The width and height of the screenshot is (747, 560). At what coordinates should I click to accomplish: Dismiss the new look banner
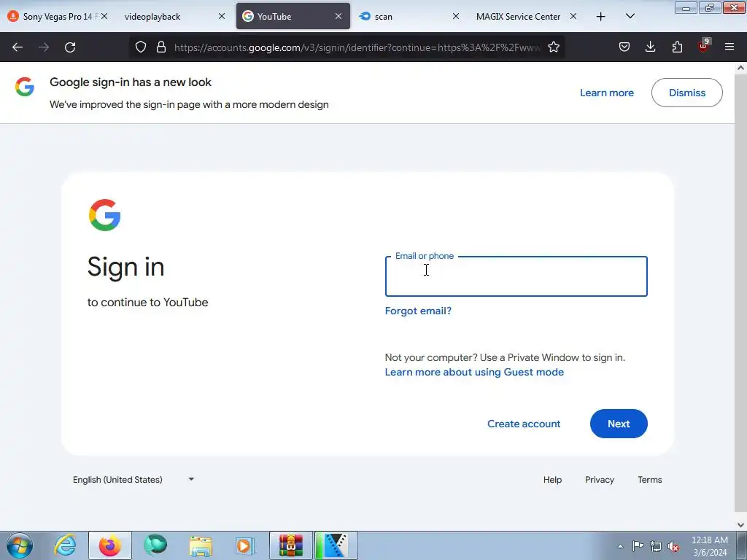(x=686, y=93)
